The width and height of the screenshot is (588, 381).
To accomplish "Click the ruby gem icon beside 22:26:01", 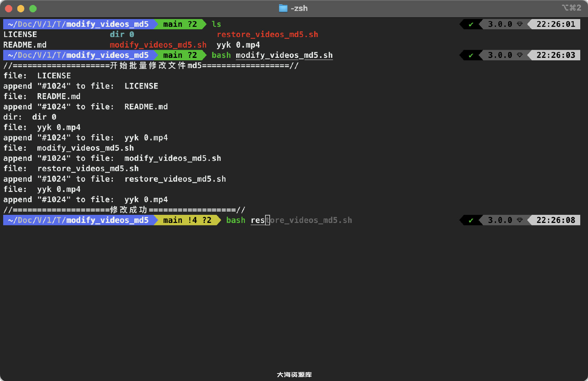I will 520,24.
